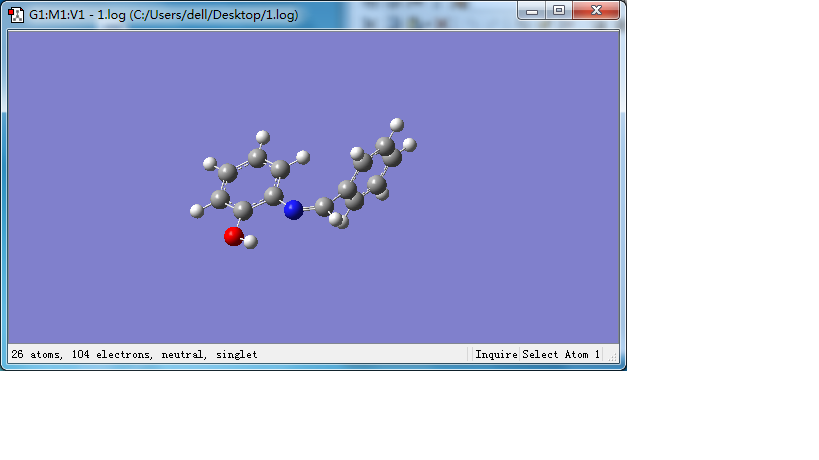
Task: Select the topmost hydrogen on right ring
Action: click(396, 124)
